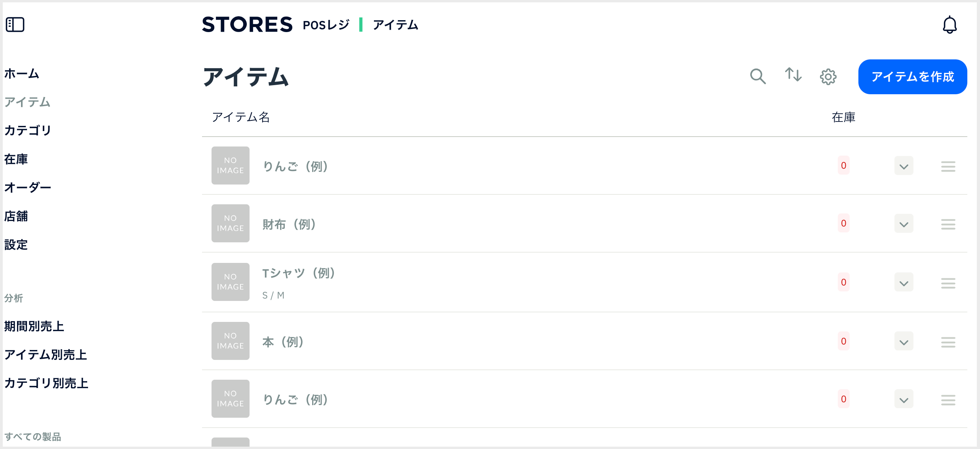The height and width of the screenshot is (449, 980).
Task: Open カテゴリ in the sidebar
Action: point(28,130)
